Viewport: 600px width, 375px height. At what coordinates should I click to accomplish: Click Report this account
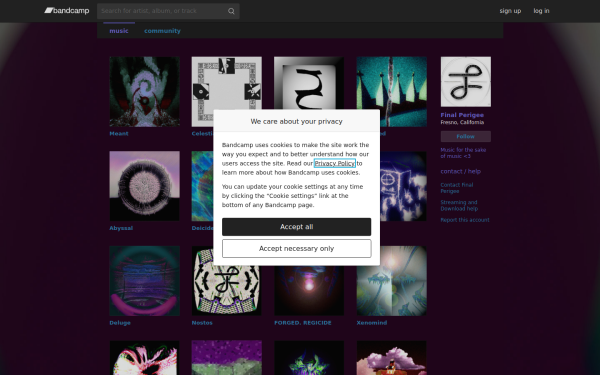465,220
